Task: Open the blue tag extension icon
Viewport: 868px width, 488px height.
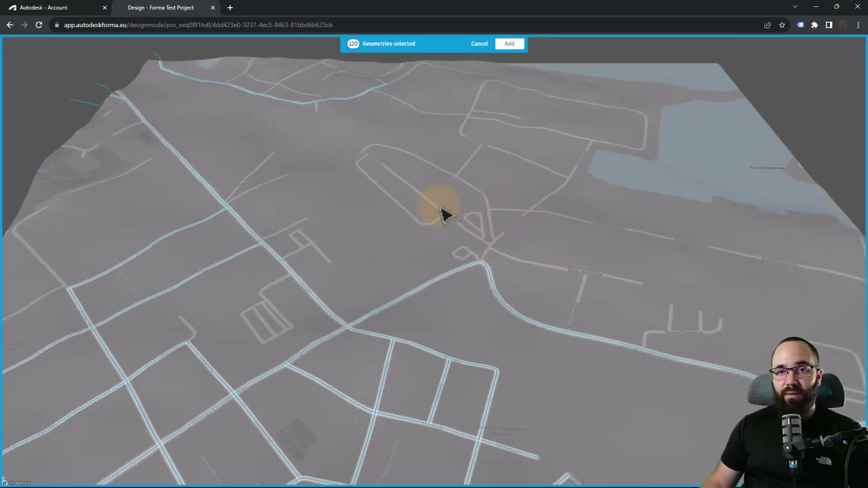Action: (x=800, y=25)
